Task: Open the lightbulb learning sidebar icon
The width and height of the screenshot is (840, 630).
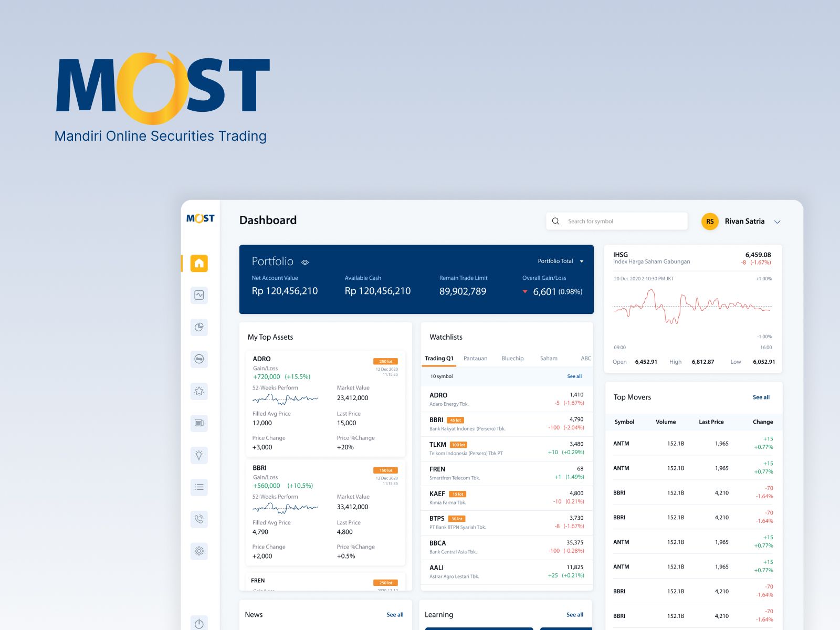Action: tap(199, 455)
